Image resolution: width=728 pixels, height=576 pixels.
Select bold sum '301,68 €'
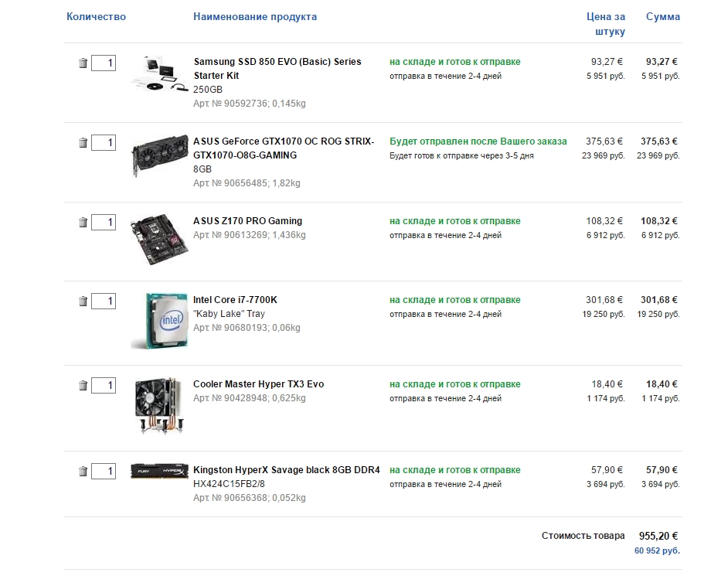(658, 300)
